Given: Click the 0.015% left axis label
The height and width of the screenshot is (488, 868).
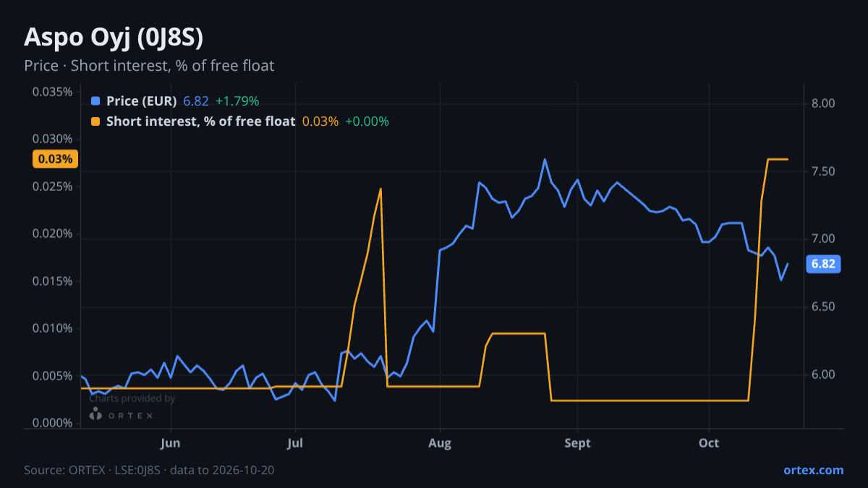Looking at the screenshot, I should pyautogui.click(x=52, y=281).
